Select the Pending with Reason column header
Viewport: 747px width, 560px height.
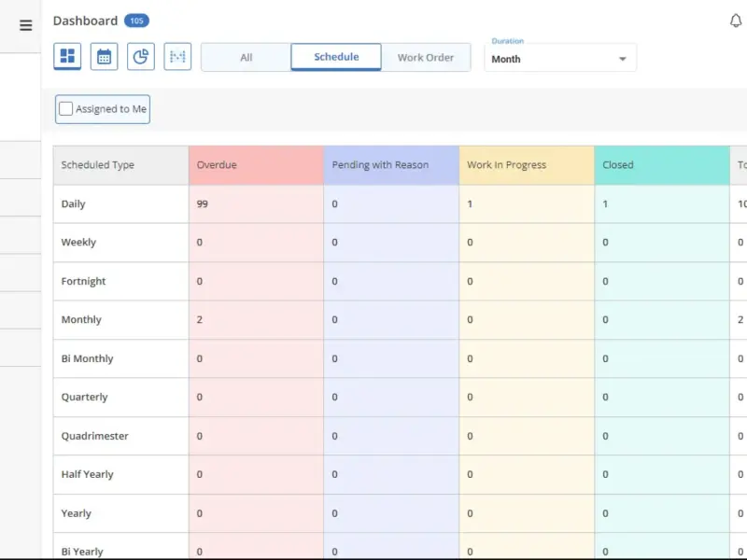(x=391, y=165)
